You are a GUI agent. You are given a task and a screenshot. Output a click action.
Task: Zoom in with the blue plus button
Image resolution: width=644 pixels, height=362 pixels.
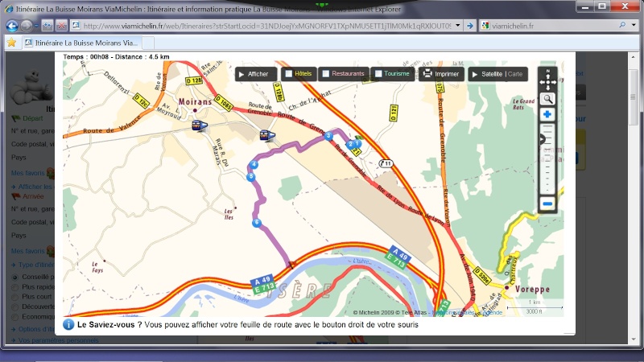(547, 114)
